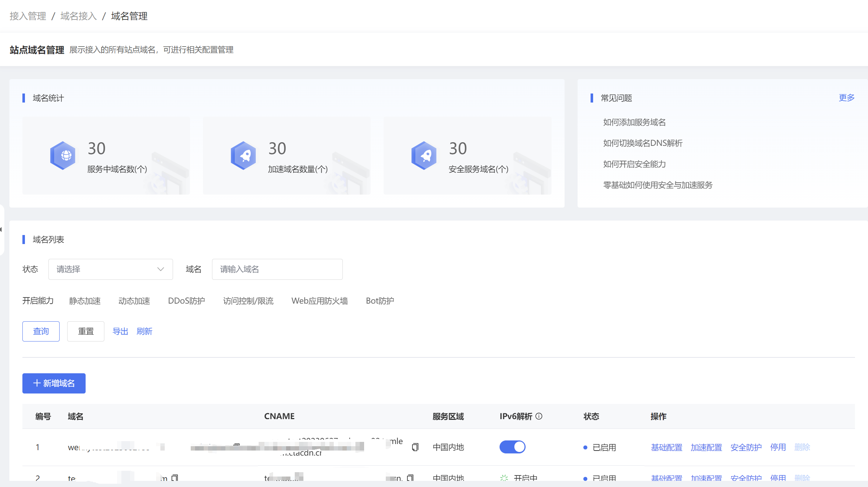Click the 查询 button
The height and width of the screenshot is (487, 868).
coord(41,331)
